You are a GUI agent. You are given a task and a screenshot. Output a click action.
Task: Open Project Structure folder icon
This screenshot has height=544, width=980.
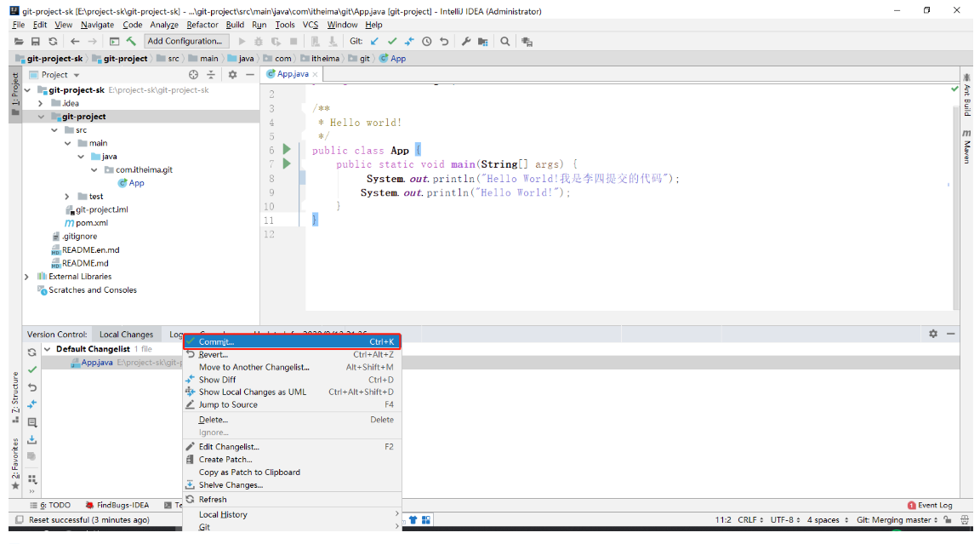point(483,41)
